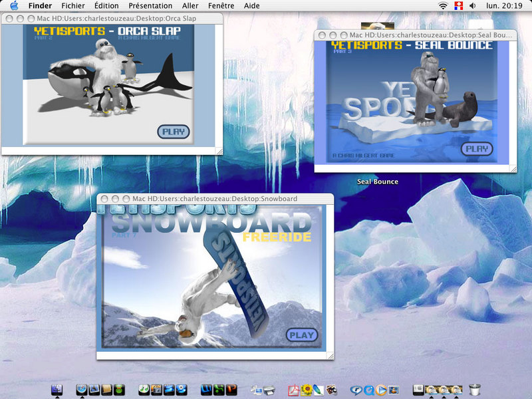This screenshot has height=399, width=532.
Task: Click the green icon beside Address Book in dock
Action: tap(119, 390)
